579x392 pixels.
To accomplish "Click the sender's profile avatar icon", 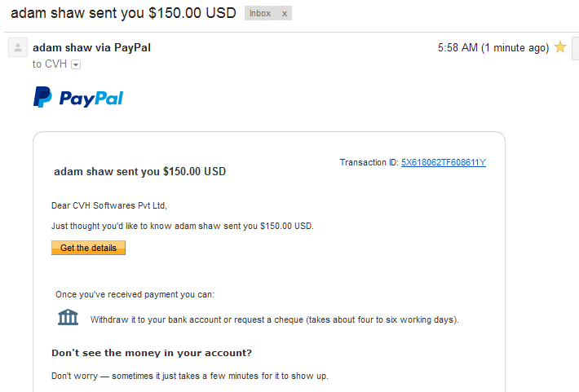I will [18, 47].
